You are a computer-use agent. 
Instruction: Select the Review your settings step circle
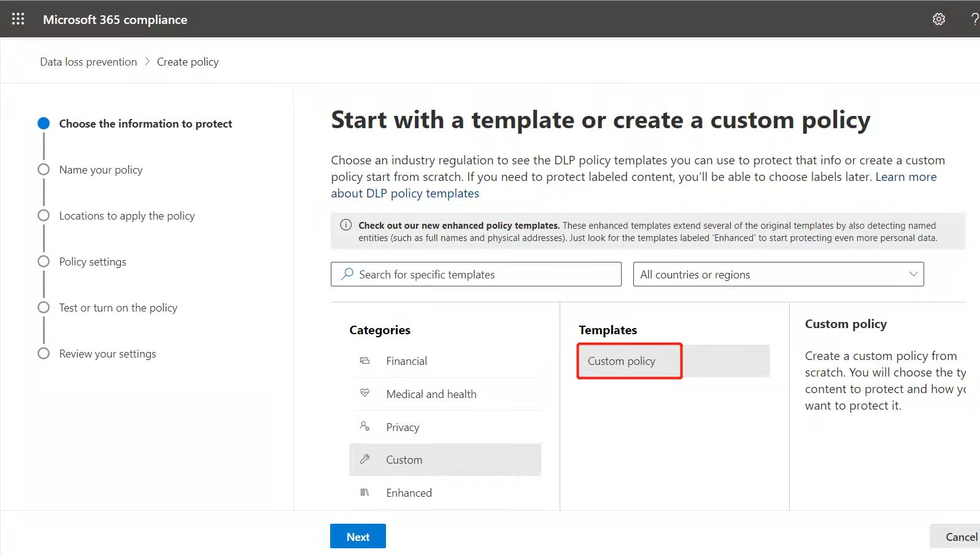pos(44,353)
